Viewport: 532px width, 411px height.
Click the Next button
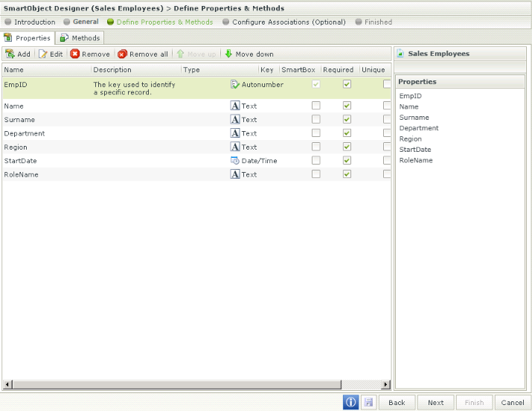pos(435,403)
